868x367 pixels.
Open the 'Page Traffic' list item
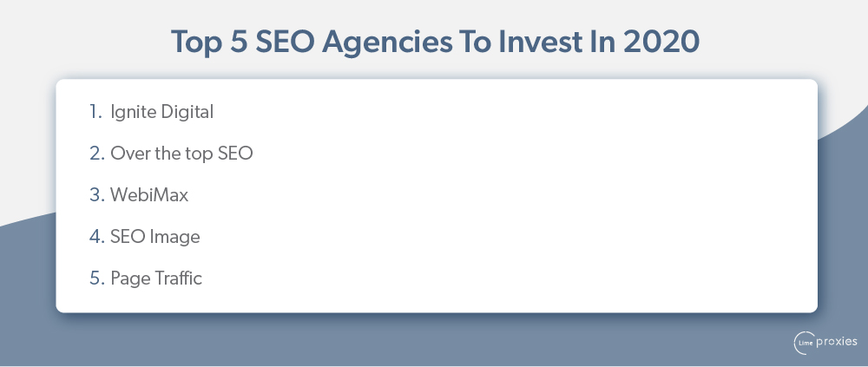[156, 278]
